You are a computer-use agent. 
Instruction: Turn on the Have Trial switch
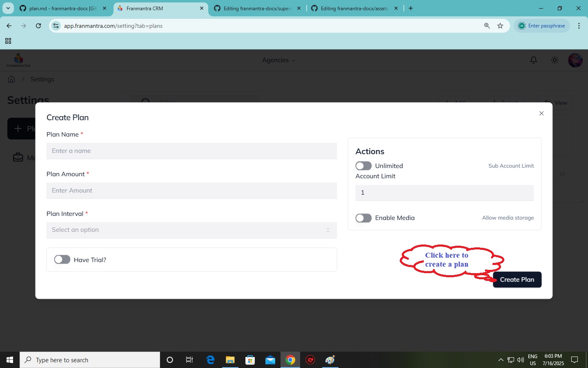(x=62, y=260)
